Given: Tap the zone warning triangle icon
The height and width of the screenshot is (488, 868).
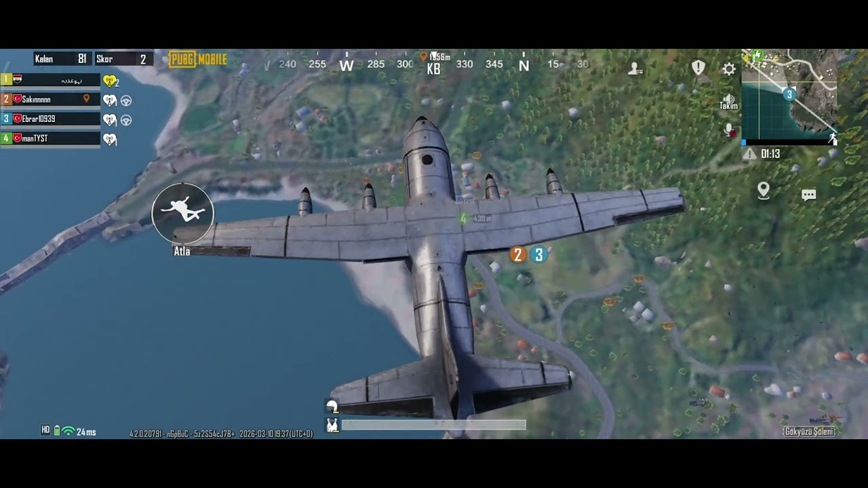Looking at the screenshot, I should click(x=749, y=154).
